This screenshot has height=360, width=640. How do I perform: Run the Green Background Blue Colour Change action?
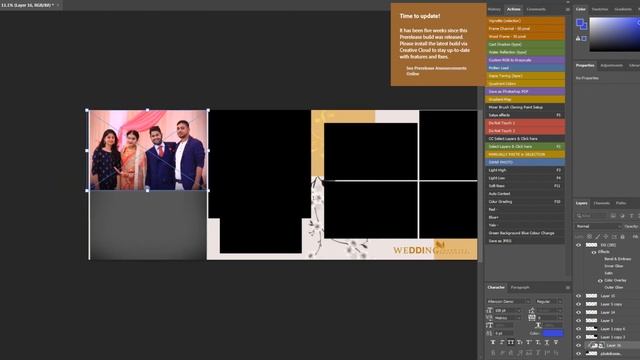525,233
